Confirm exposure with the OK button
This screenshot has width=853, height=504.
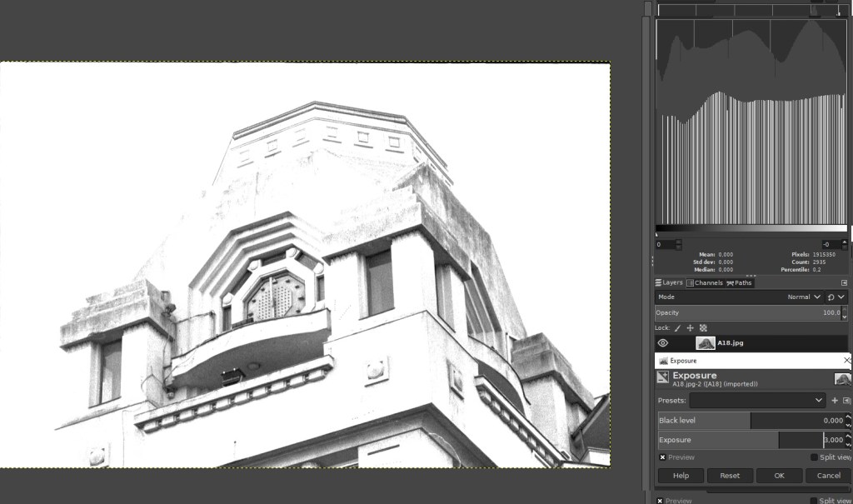click(x=779, y=476)
